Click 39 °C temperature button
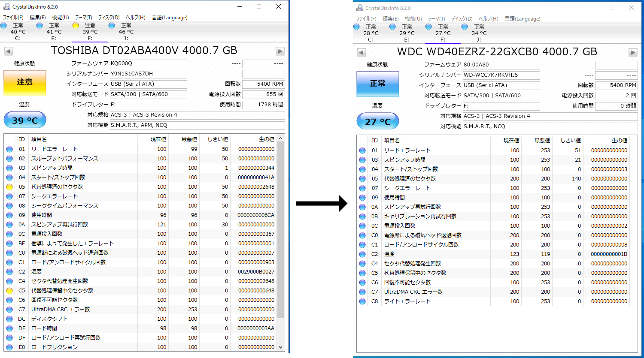Screen dimensions: 644x358 (24, 120)
